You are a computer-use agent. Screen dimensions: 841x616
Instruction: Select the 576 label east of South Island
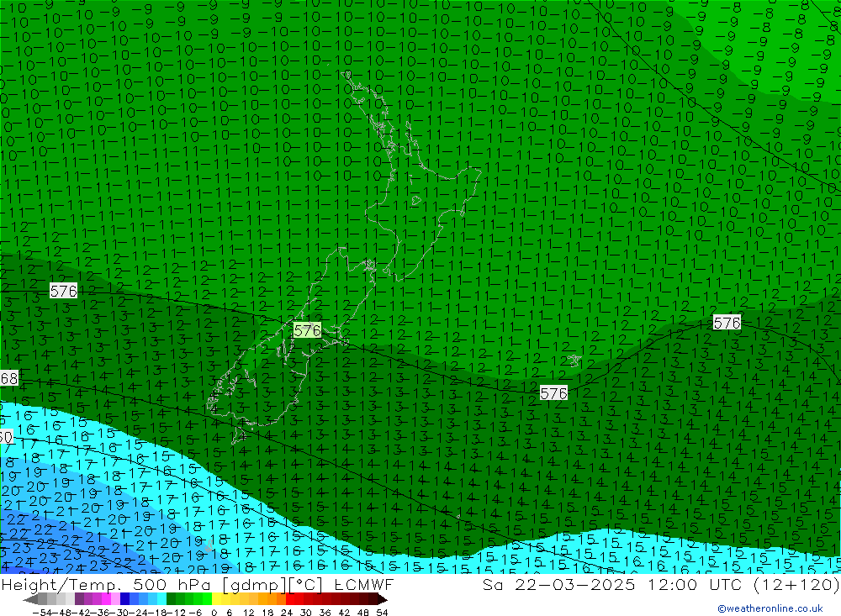[x=553, y=393]
